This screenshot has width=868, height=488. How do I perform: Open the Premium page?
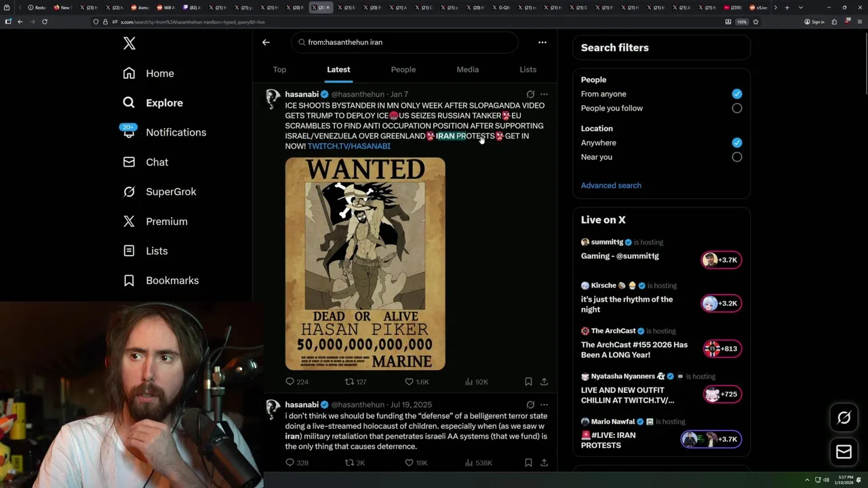click(x=155, y=222)
